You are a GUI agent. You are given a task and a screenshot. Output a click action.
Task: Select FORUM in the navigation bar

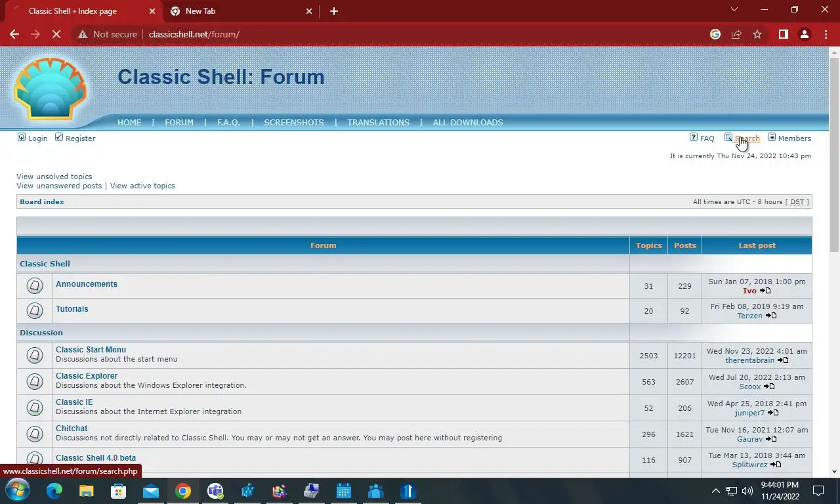pos(179,123)
